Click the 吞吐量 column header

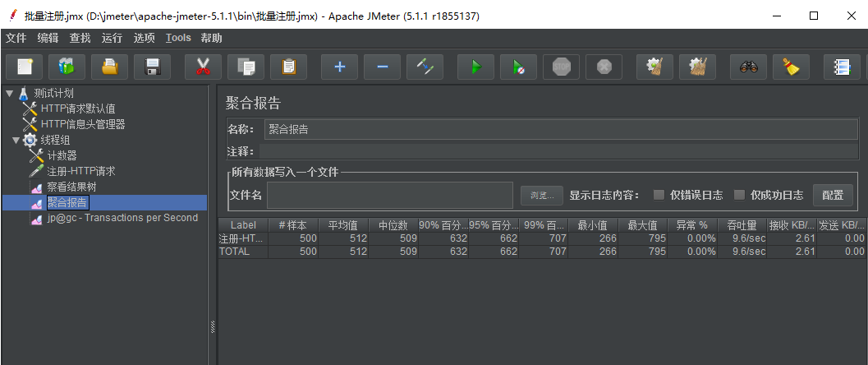pos(742,225)
